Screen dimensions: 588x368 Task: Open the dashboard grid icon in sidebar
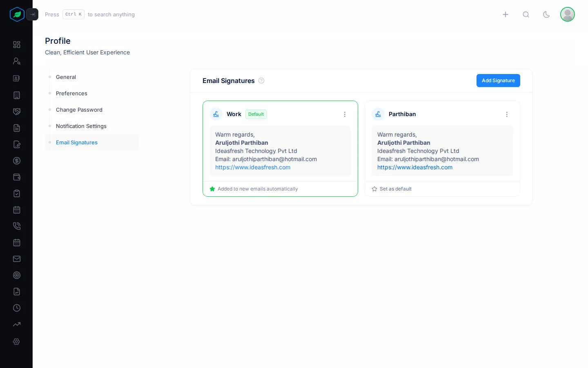pyautogui.click(x=17, y=45)
